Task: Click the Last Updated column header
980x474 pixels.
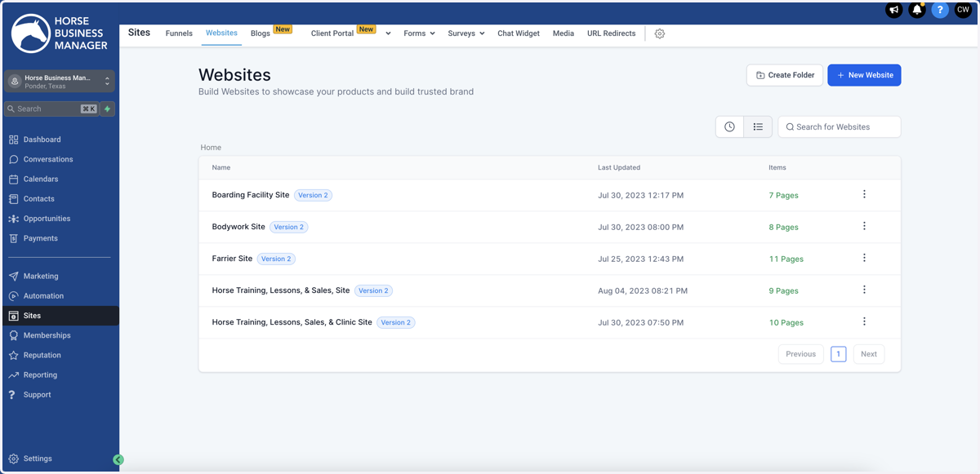Action: (x=619, y=167)
